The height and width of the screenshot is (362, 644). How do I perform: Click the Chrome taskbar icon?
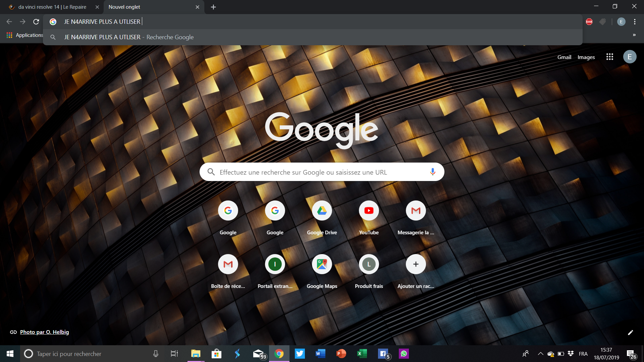point(279,354)
